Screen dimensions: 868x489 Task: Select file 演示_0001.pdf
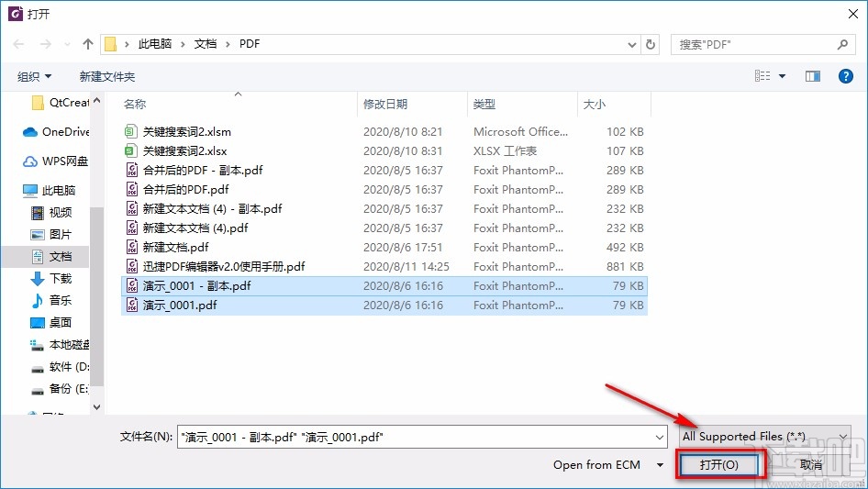tap(384, 306)
